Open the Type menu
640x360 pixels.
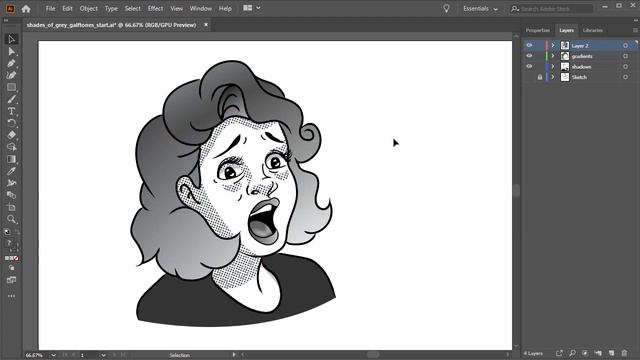coord(111,9)
